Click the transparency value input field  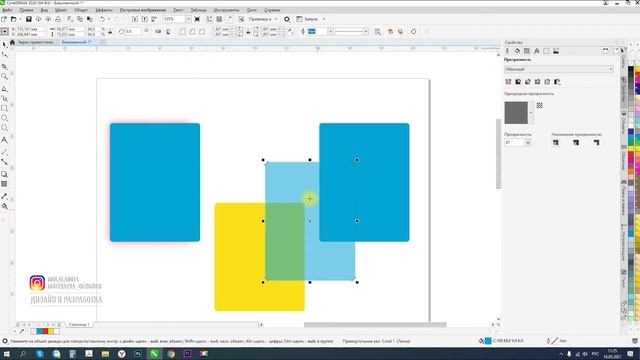(x=514, y=142)
